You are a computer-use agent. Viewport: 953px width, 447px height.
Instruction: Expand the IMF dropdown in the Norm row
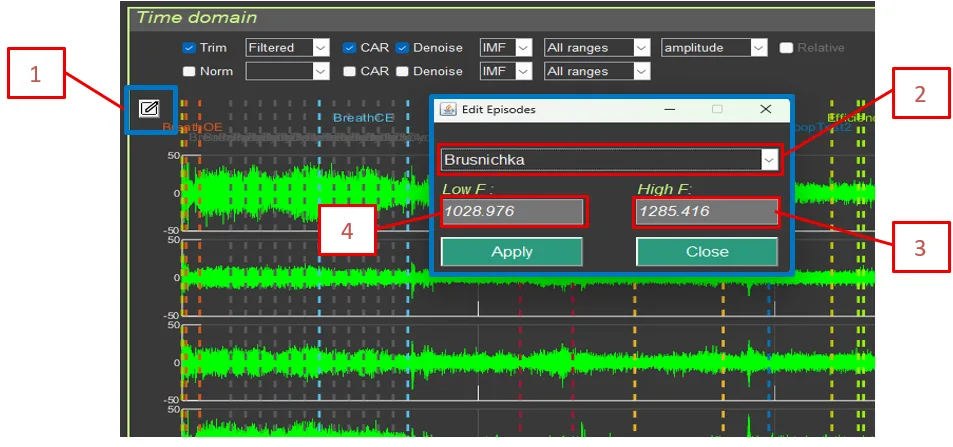click(506, 72)
